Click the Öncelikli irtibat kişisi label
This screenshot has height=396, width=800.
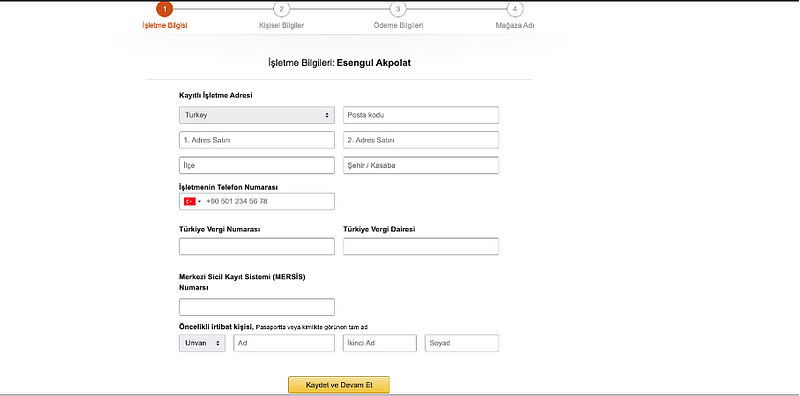[216, 327]
